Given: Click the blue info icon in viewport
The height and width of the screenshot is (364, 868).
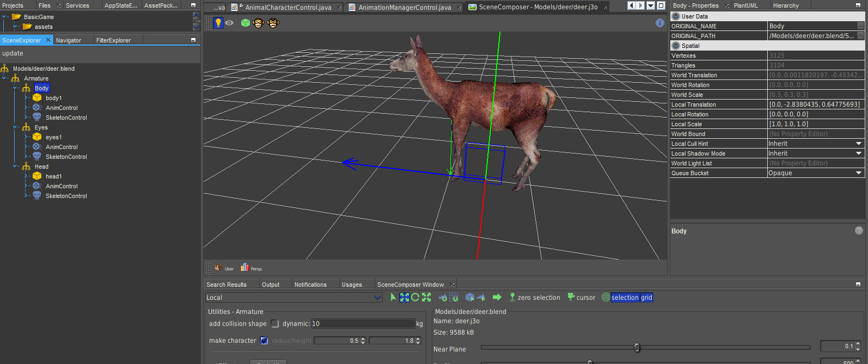Looking at the screenshot, I should tap(659, 23).
